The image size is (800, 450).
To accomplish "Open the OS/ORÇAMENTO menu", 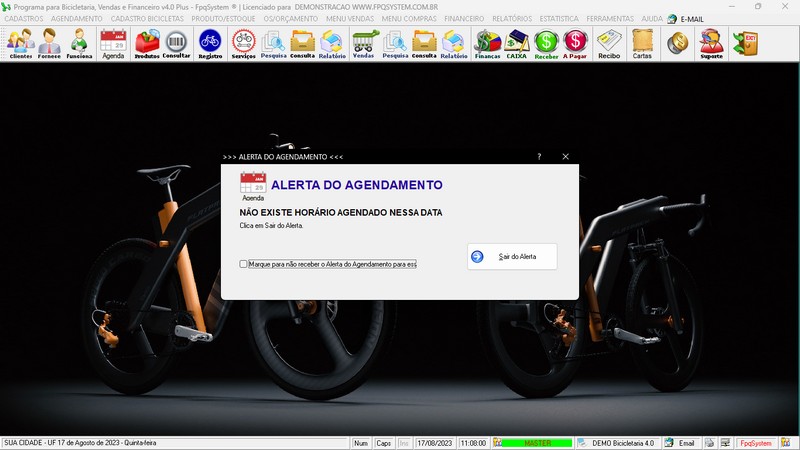I will pos(291,18).
